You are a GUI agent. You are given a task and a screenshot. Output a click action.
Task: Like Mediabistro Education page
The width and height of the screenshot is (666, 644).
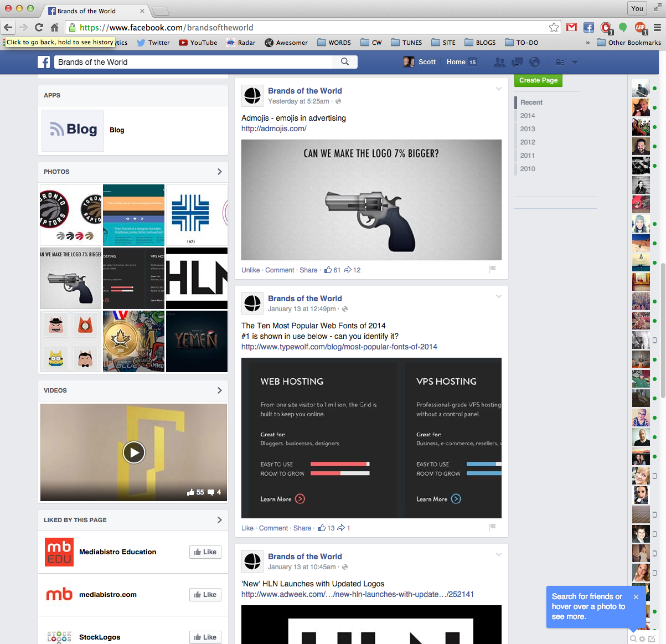tap(205, 552)
